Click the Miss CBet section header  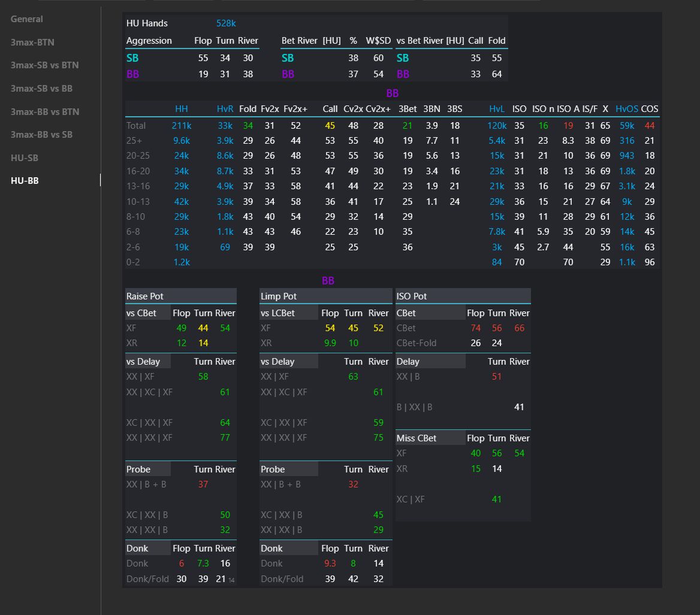click(417, 438)
